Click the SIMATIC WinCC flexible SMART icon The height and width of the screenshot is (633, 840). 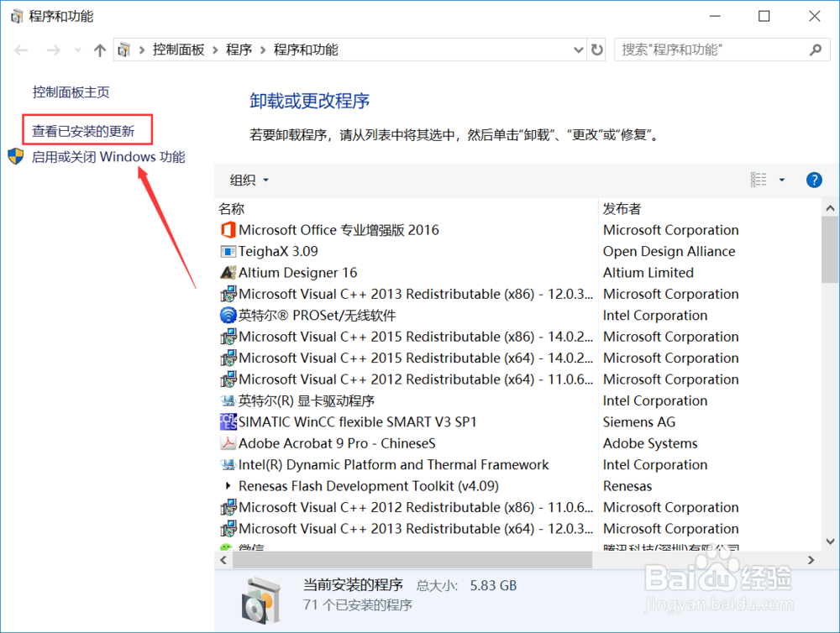tap(228, 421)
